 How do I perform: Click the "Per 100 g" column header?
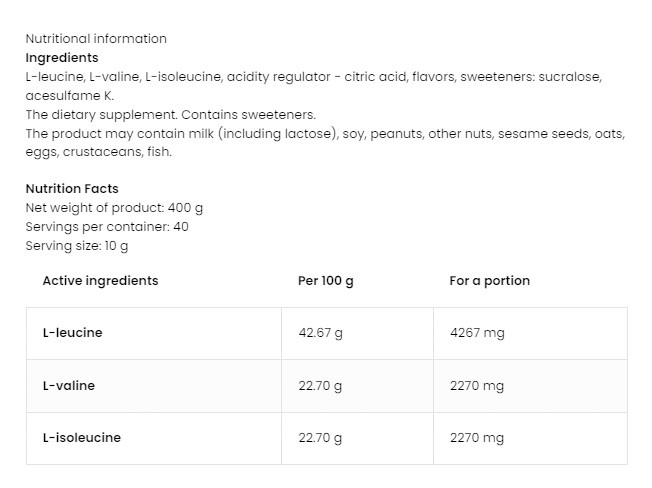click(326, 281)
